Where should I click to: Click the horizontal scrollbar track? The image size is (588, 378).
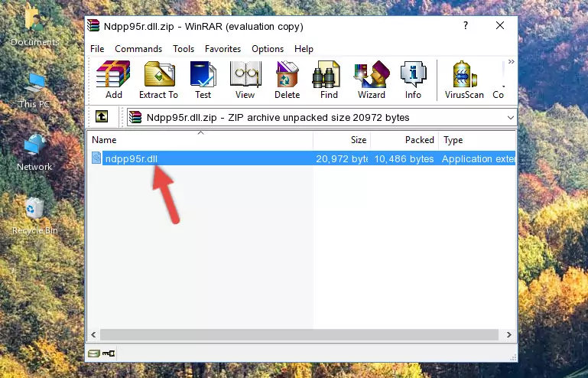pos(299,334)
